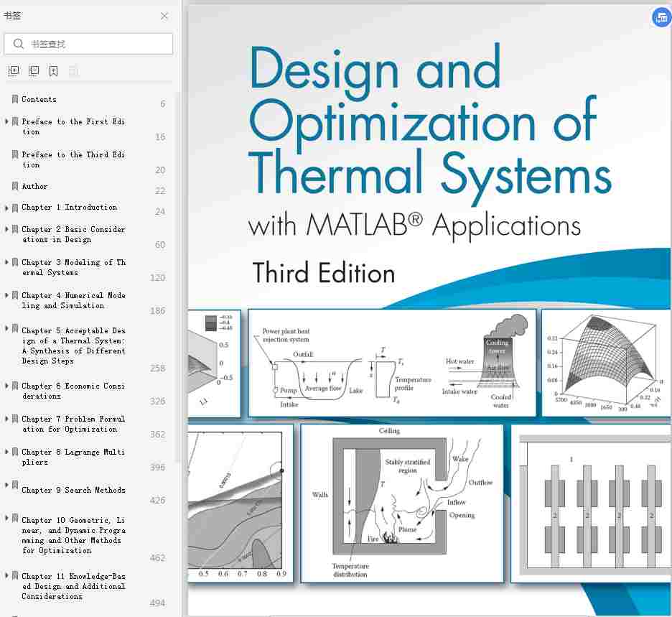Expand Chapter 11 Knowledge-Based Design bookmark
This screenshot has width=672, height=617.
pyautogui.click(x=6, y=575)
